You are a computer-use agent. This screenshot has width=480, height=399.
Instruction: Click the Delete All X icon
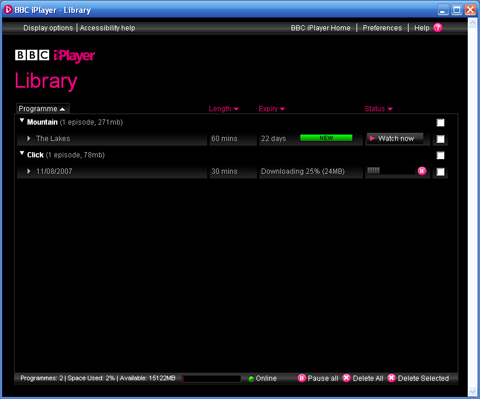pyautogui.click(x=347, y=378)
